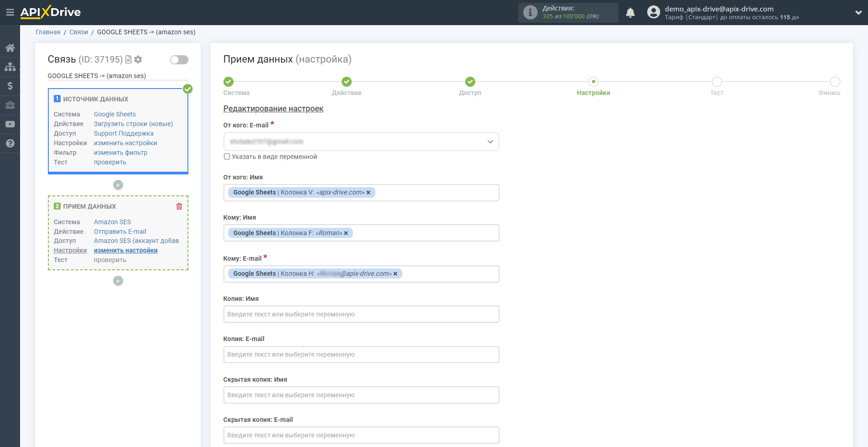Click the От кого: Имя field

pos(361,193)
